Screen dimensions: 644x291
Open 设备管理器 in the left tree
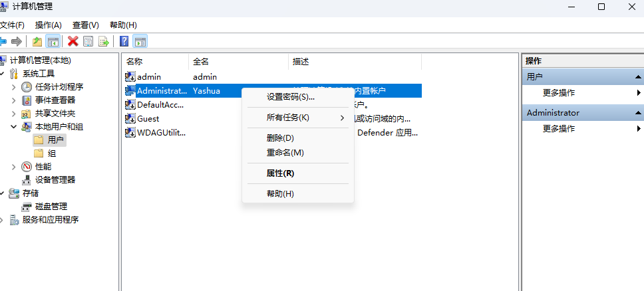coord(55,180)
